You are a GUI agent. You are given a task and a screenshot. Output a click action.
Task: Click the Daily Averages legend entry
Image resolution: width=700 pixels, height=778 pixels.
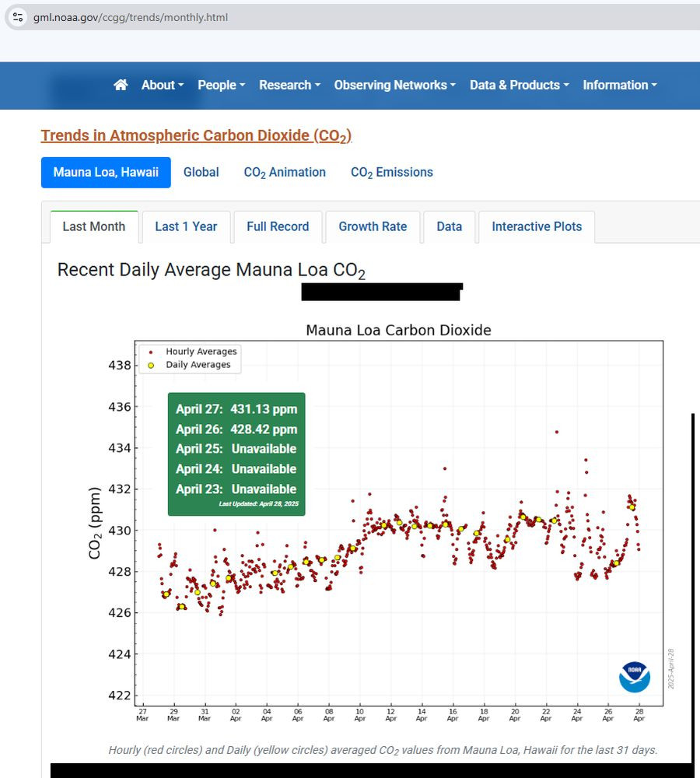point(190,365)
